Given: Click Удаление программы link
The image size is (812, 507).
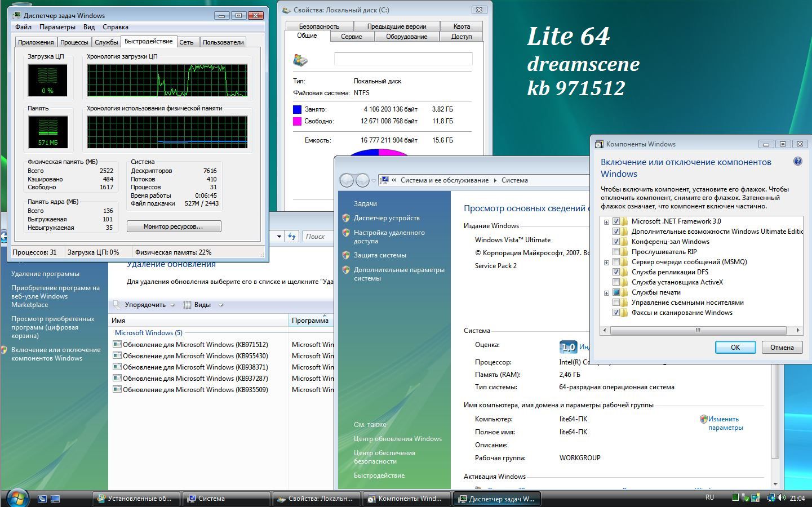Looking at the screenshot, I should 45,274.
